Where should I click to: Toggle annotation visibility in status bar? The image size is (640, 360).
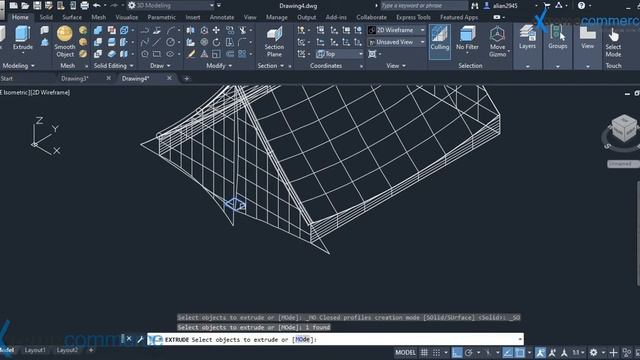[540, 353]
